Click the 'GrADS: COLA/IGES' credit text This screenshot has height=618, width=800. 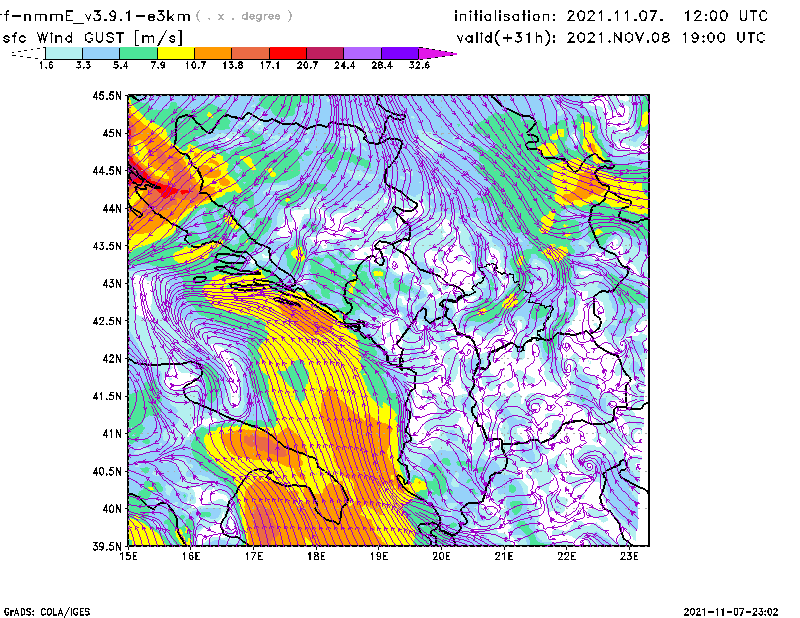[x=47, y=612]
